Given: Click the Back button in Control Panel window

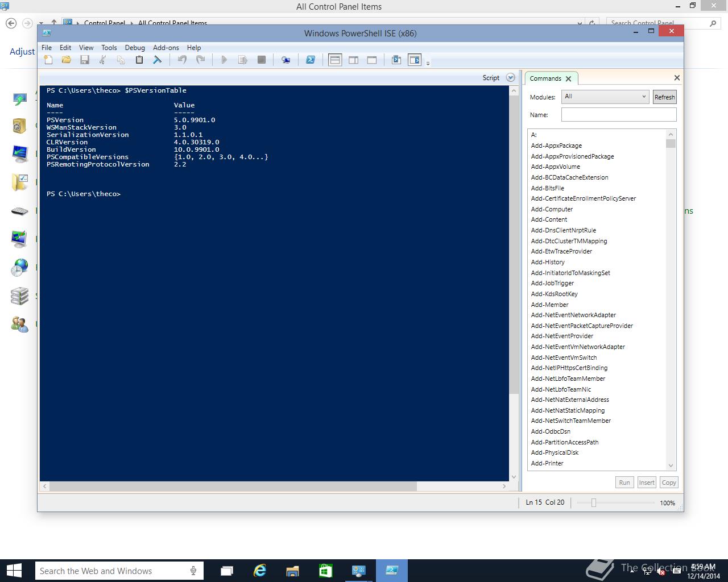Looking at the screenshot, I should (11, 23).
